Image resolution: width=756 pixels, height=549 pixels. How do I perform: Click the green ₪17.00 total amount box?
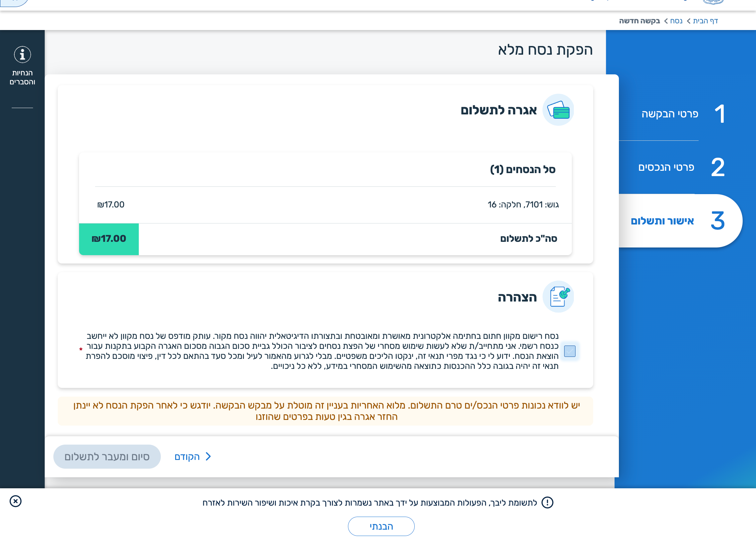pos(109,239)
